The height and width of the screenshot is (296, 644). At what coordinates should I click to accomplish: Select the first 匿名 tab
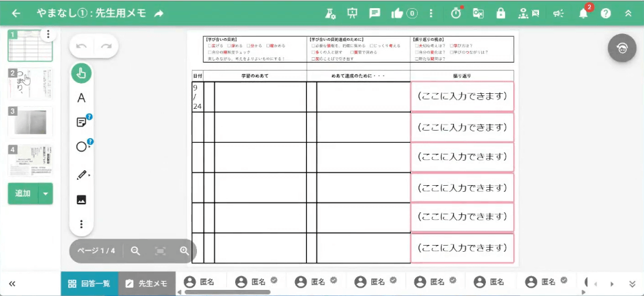click(199, 282)
